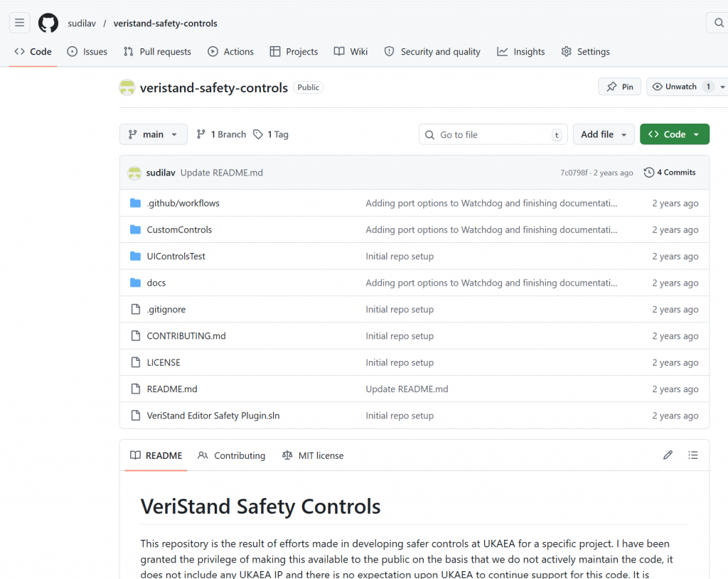Viewport: 728px width, 579px height.
Task: Open the Add file dropdown
Action: (x=604, y=134)
